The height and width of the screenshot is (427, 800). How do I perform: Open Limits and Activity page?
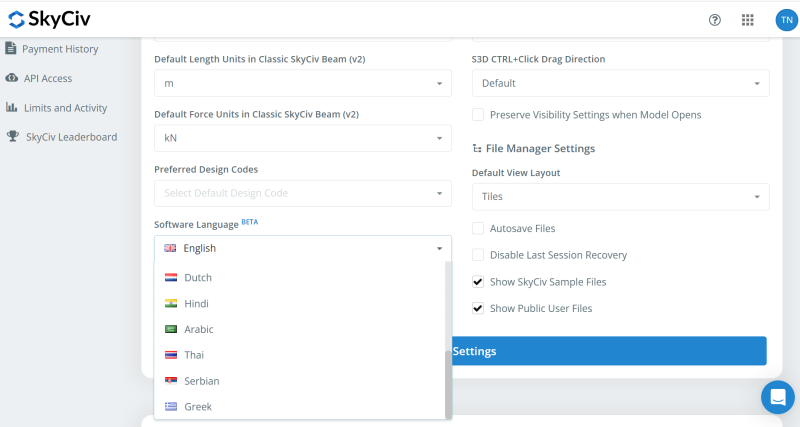tap(65, 108)
